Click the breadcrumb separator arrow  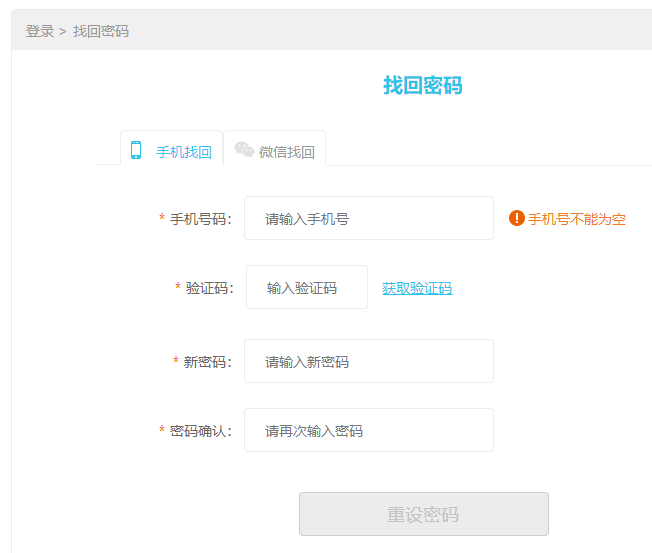63,32
